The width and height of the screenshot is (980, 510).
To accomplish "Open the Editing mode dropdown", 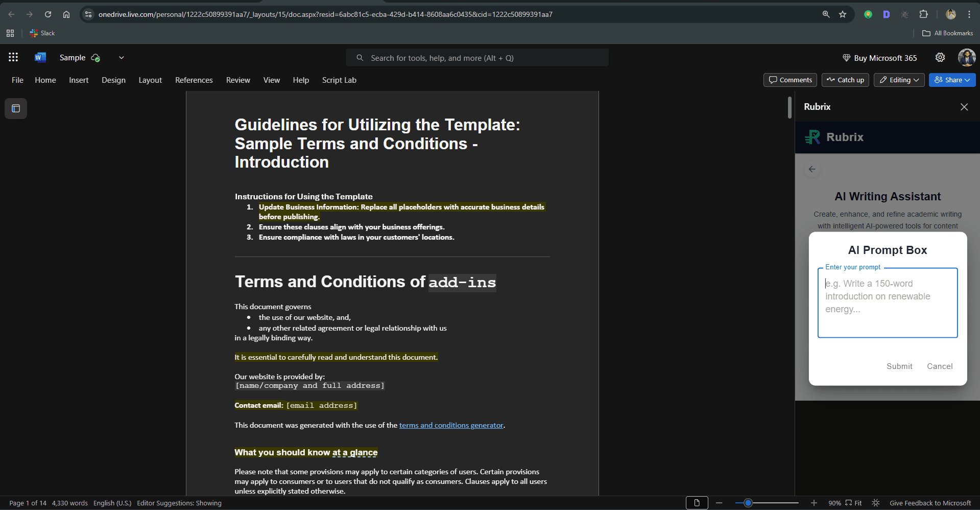I will tap(899, 80).
